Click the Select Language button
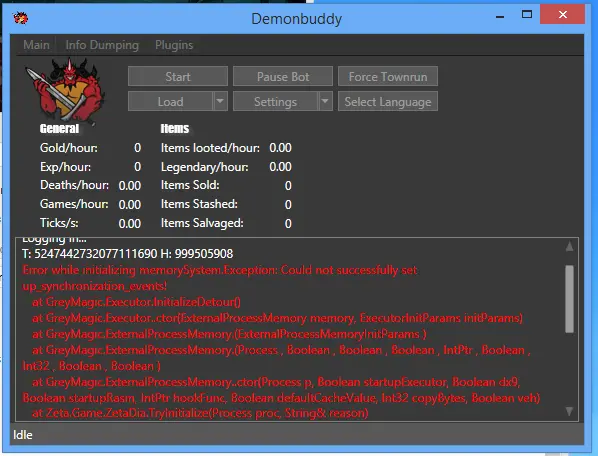The height and width of the screenshot is (456, 598). (x=387, y=101)
